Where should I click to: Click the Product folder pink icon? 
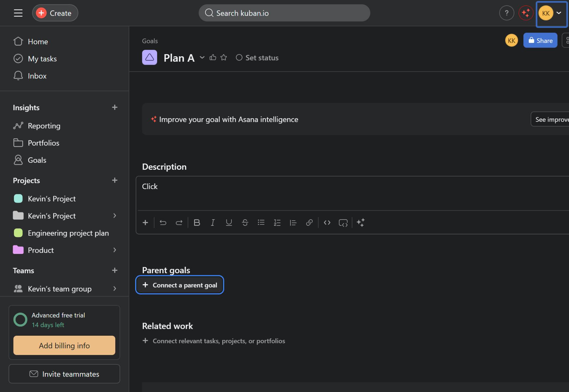pos(18,250)
